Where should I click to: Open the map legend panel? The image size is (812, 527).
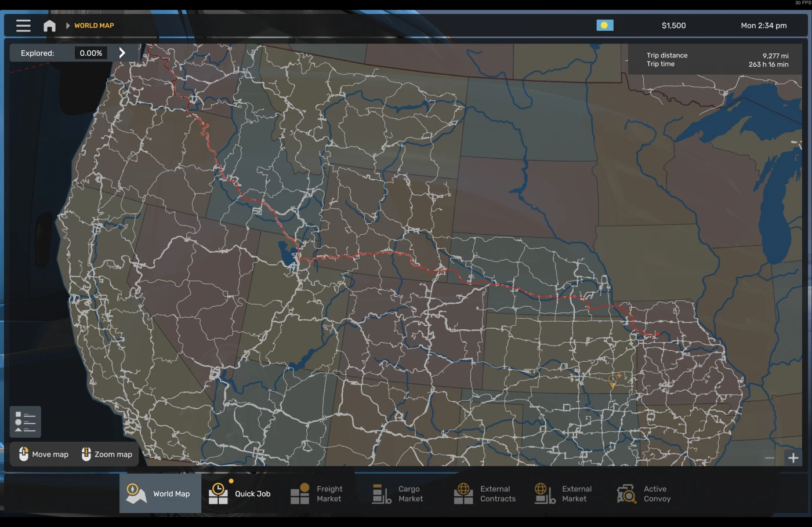[x=25, y=421]
